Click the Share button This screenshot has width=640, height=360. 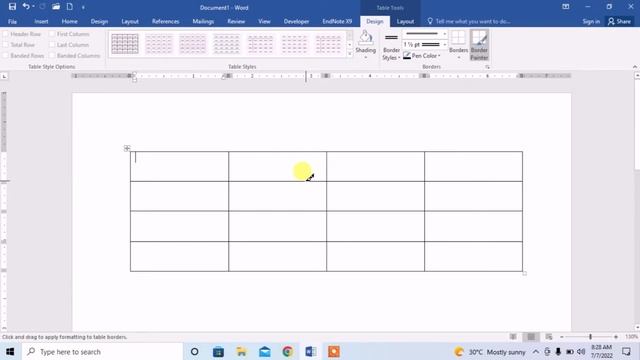(619, 21)
